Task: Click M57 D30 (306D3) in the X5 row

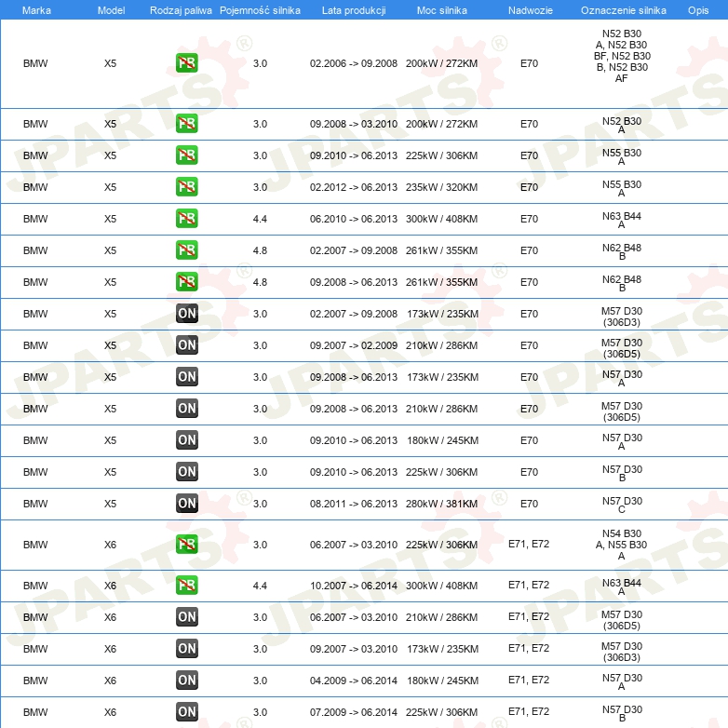Action: coord(622,317)
